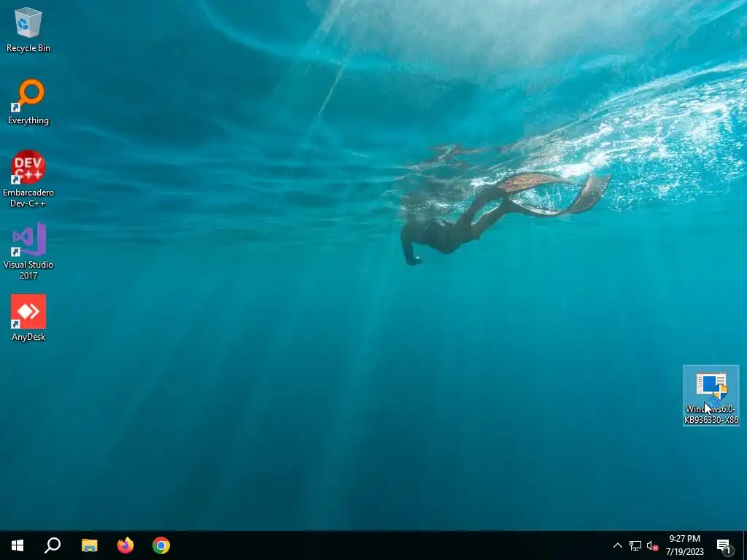The width and height of the screenshot is (747, 560).
Task: Select the Embarcadero Dev-C++ shortcut
Action: (x=28, y=179)
